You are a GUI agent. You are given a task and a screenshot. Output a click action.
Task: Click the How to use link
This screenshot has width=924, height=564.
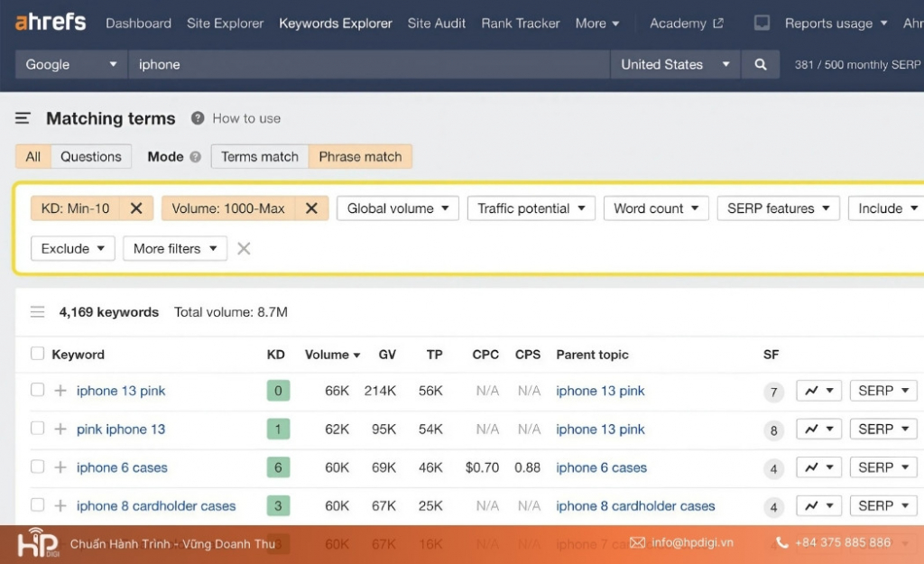(246, 118)
